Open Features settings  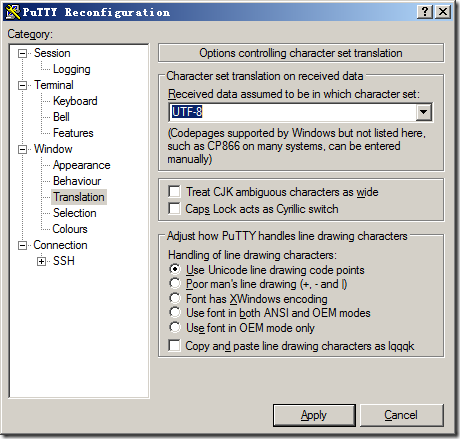73,133
